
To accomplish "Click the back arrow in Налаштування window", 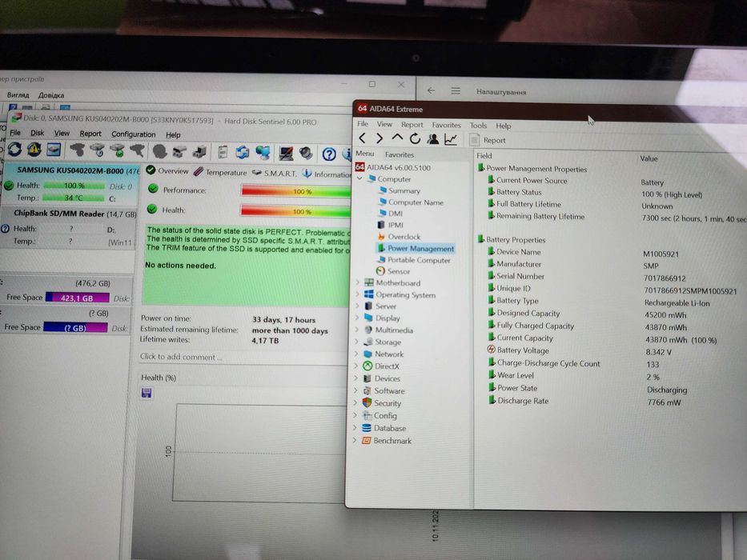I will coord(431,90).
